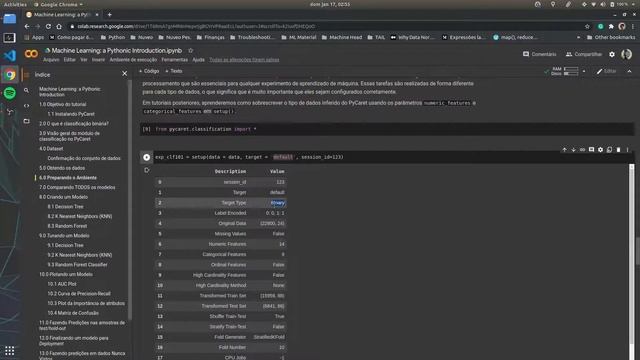Open Files app in the dock
The height and width of the screenshot is (360, 640).
point(9,19)
